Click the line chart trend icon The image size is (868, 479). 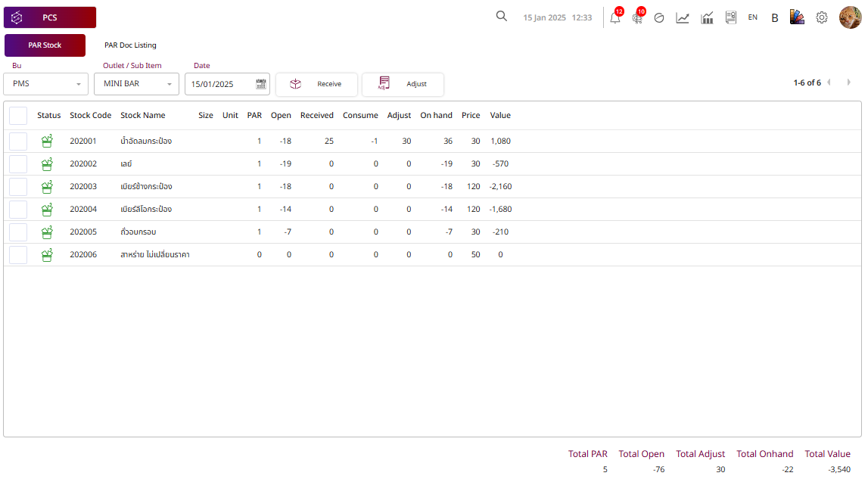tap(682, 17)
